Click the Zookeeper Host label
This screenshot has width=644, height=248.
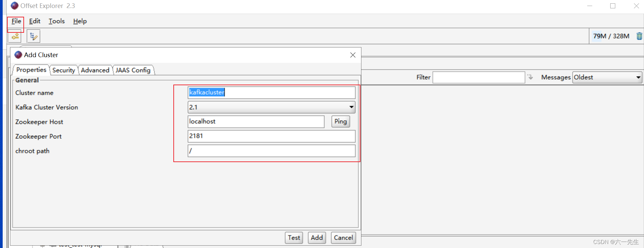(x=39, y=122)
